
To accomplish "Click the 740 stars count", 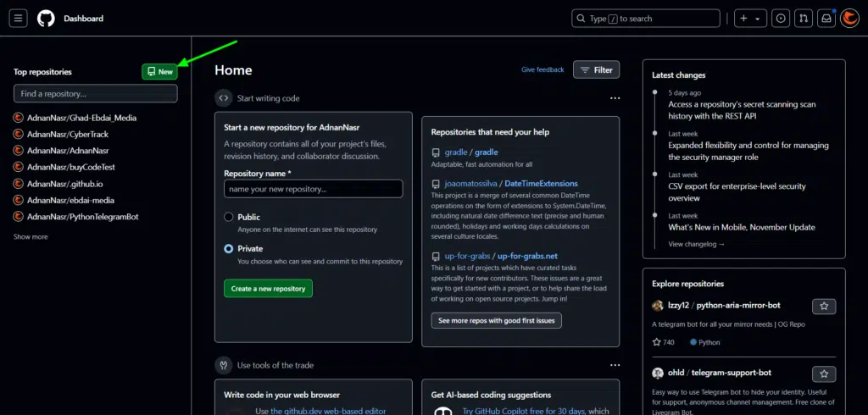I will pyautogui.click(x=663, y=342).
